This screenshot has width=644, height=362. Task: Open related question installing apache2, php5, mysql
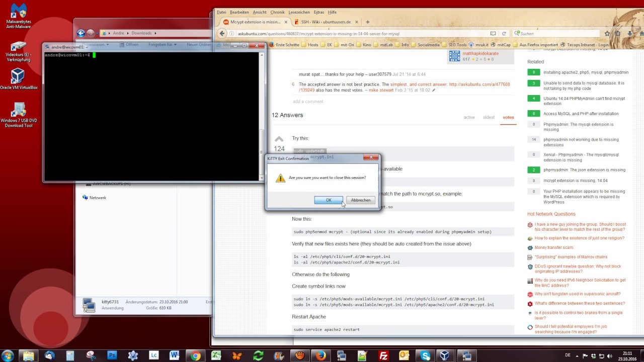pyautogui.click(x=586, y=72)
